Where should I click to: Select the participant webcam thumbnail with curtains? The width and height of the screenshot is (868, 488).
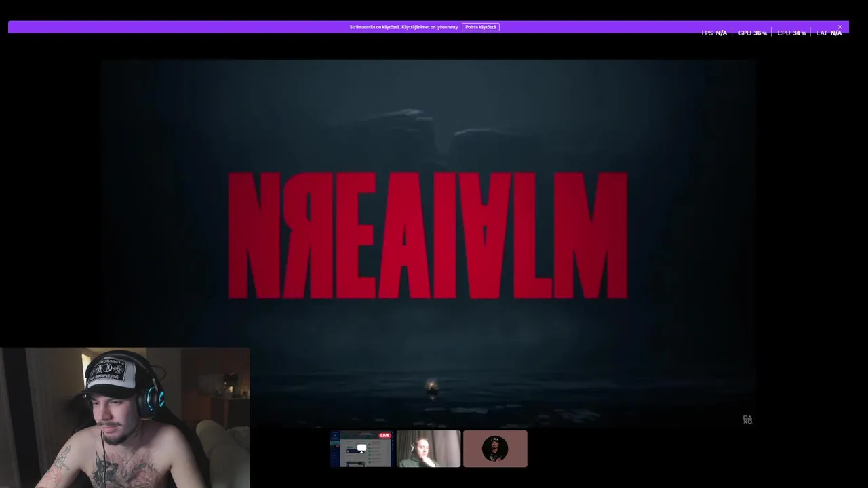[x=428, y=449]
